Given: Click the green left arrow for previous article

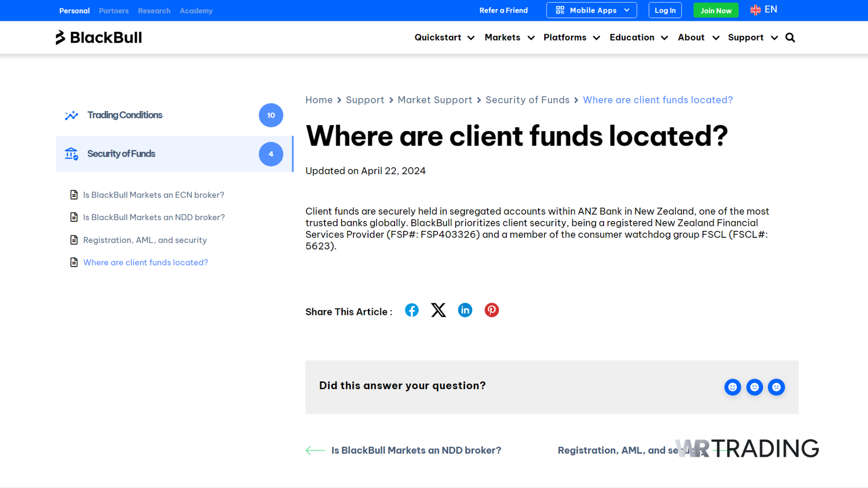Looking at the screenshot, I should click(315, 450).
